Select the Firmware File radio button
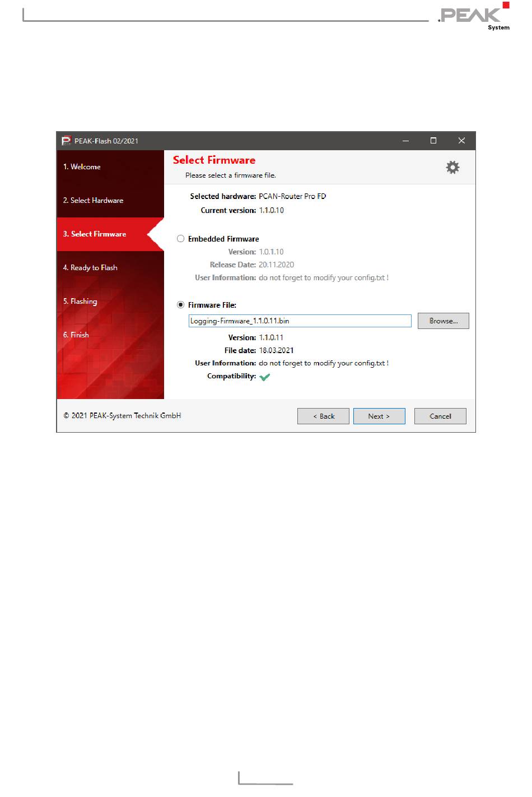Image resolution: width=532 pixels, height=797 pixels. point(181,305)
